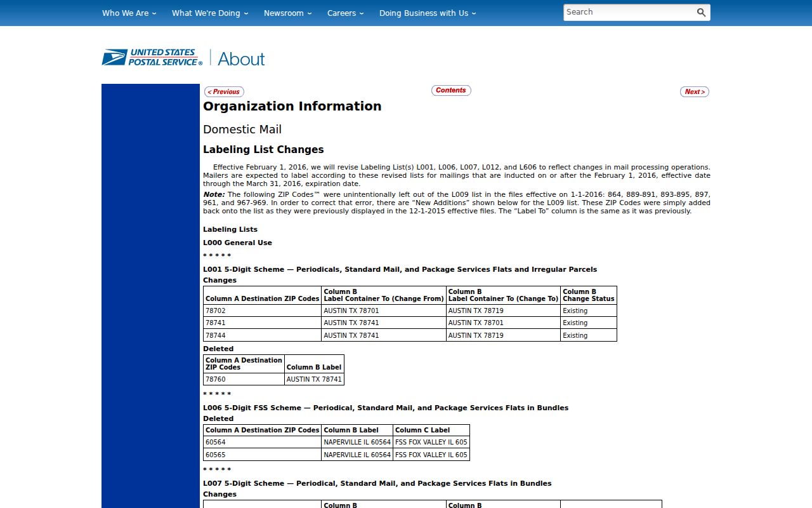The height and width of the screenshot is (508, 812).
Task: Open the Careers dropdown menu
Action: (346, 13)
